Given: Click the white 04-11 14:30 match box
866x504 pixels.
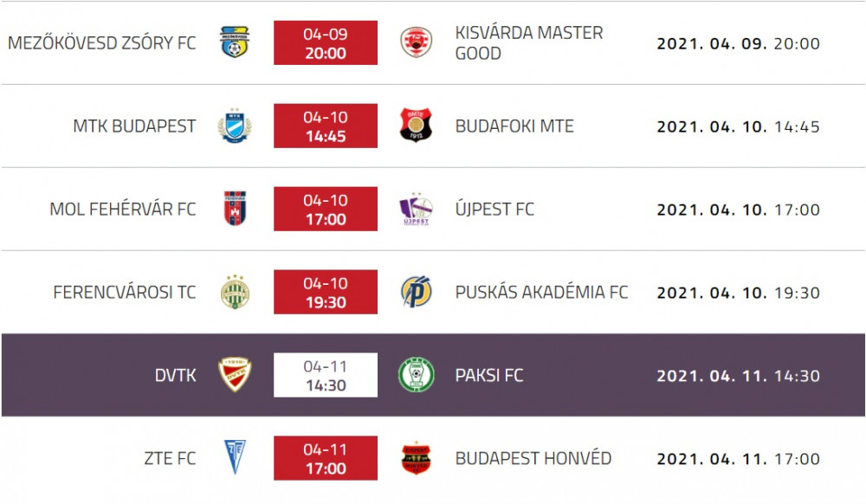Looking at the screenshot, I should click(326, 375).
